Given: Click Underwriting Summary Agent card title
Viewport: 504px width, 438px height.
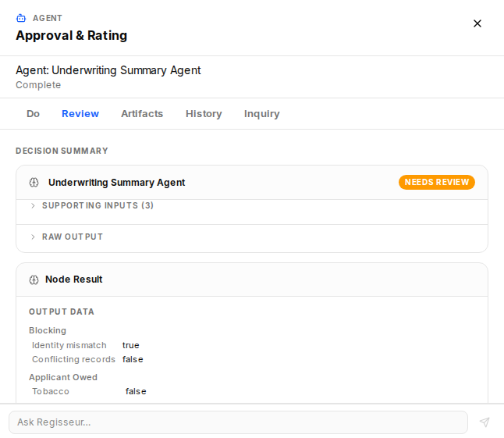Looking at the screenshot, I should (x=117, y=183).
